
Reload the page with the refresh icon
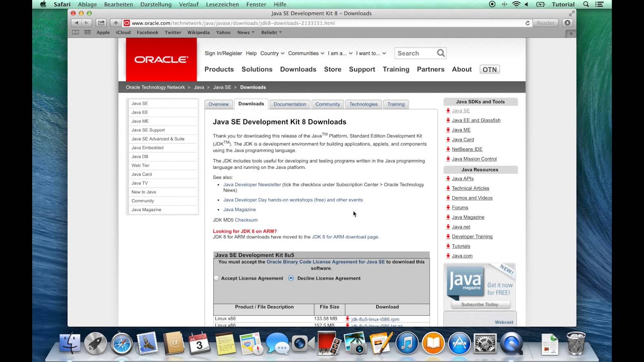tap(527, 23)
